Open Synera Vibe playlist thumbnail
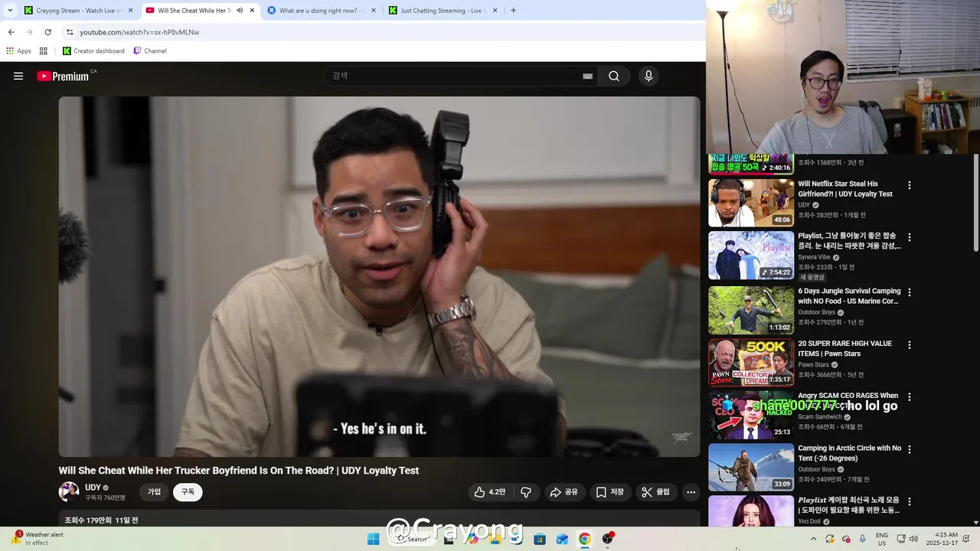The height and width of the screenshot is (551, 980). pos(751,256)
